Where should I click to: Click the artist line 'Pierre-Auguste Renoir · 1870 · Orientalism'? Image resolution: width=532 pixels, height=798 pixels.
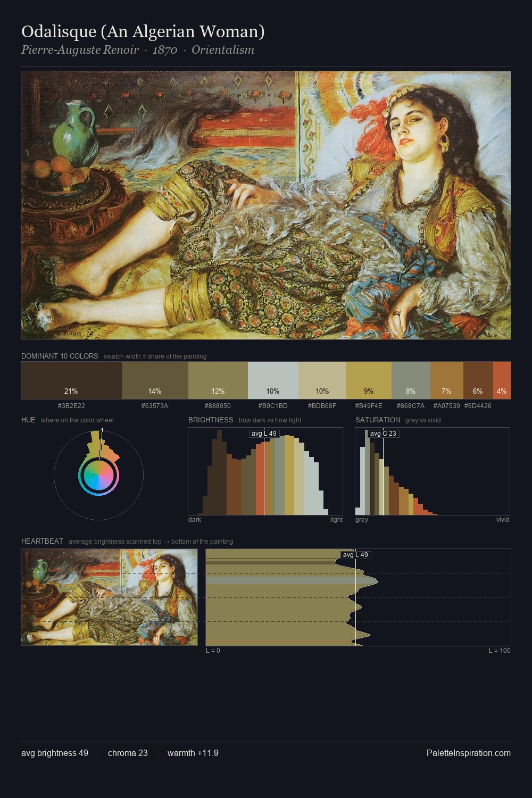[138, 50]
